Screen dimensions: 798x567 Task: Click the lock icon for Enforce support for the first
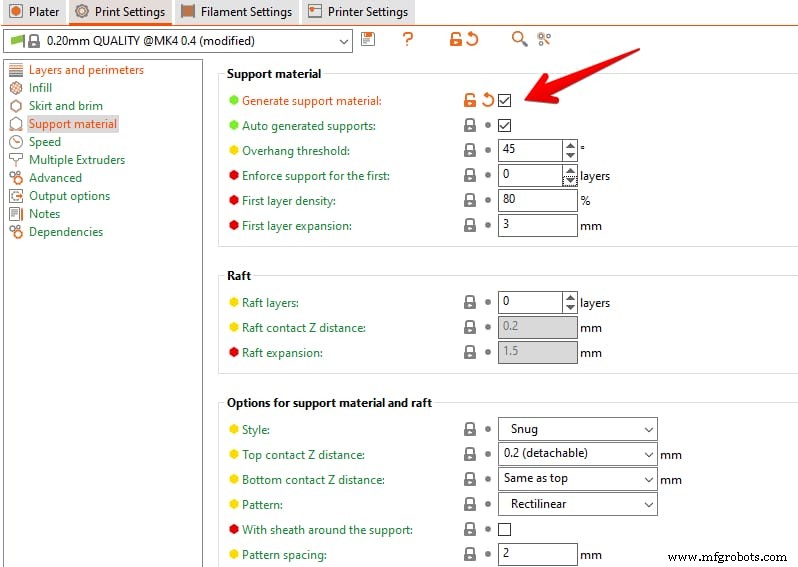(x=469, y=175)
